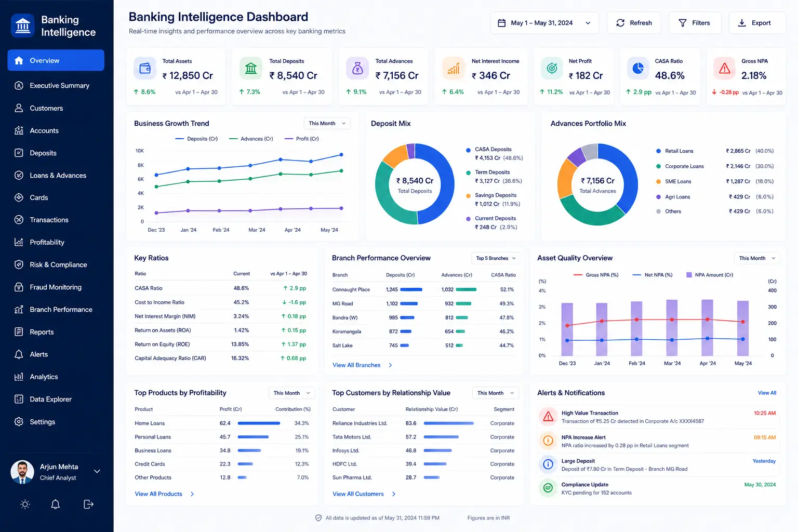The width and height of the screenshot is (798, 532).
Task: Open the May 1 – May 31, 2024 date dropdown
Action: [544, 23]
